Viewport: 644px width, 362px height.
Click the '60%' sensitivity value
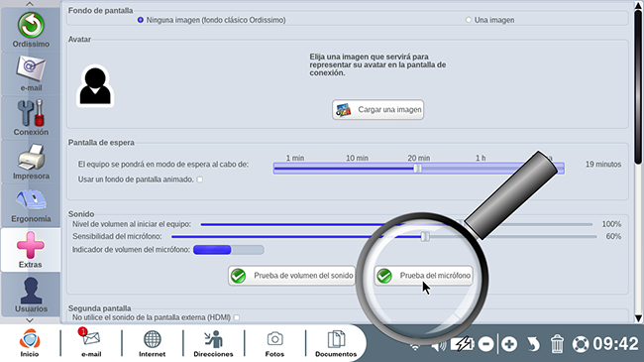613,236
